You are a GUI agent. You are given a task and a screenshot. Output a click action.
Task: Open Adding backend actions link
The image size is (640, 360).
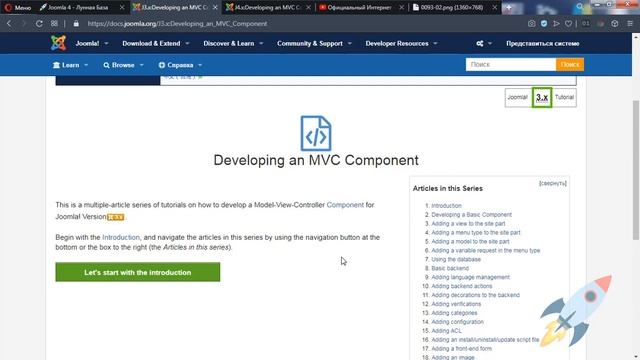tap(462, 286)
